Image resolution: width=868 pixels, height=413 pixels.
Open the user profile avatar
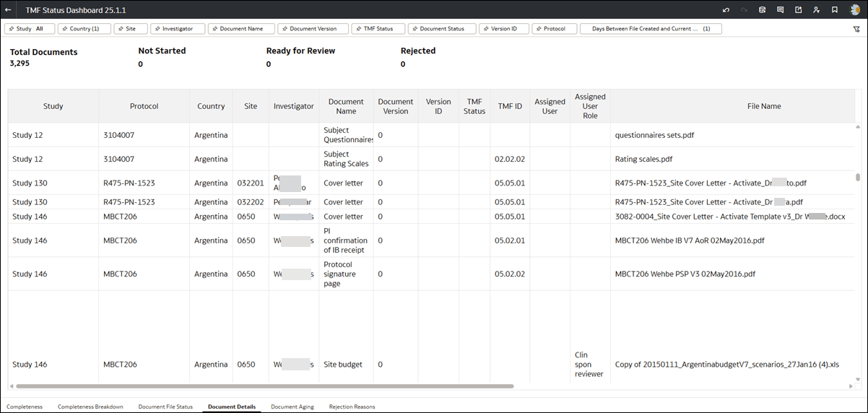(x=855, y=9)
